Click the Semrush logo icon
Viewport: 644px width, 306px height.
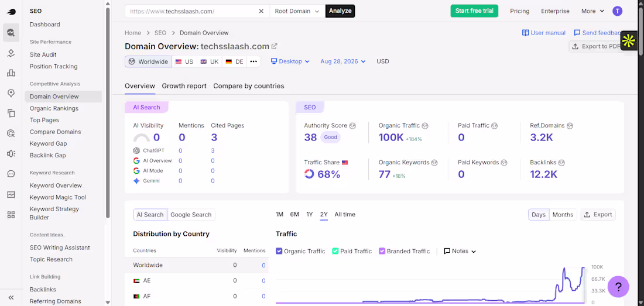11,12
